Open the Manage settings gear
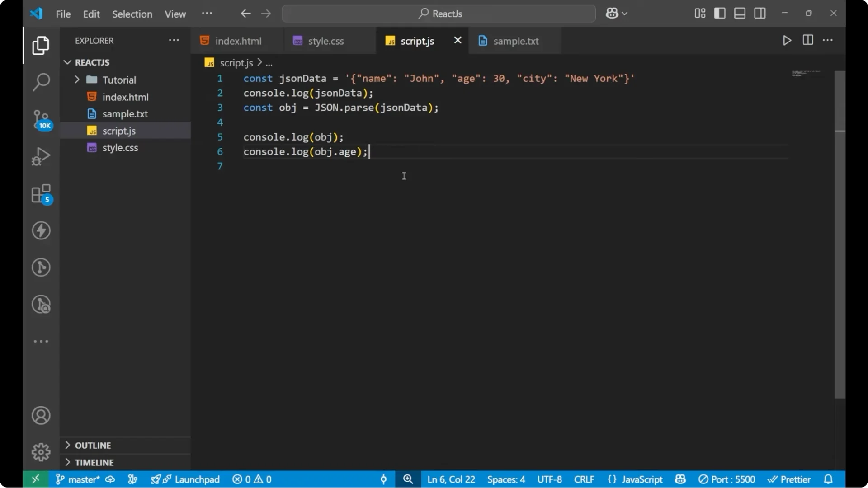 [41, 452]
